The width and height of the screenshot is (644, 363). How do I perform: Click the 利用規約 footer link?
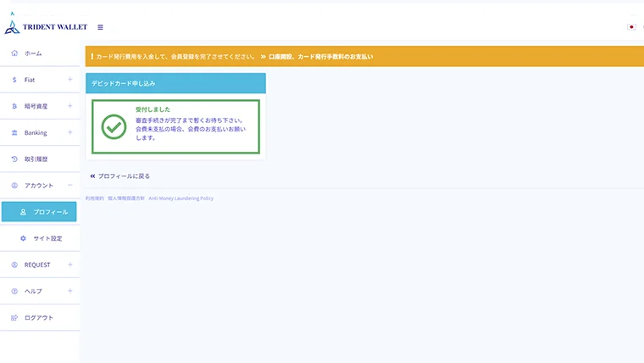(x=93, y=198)
